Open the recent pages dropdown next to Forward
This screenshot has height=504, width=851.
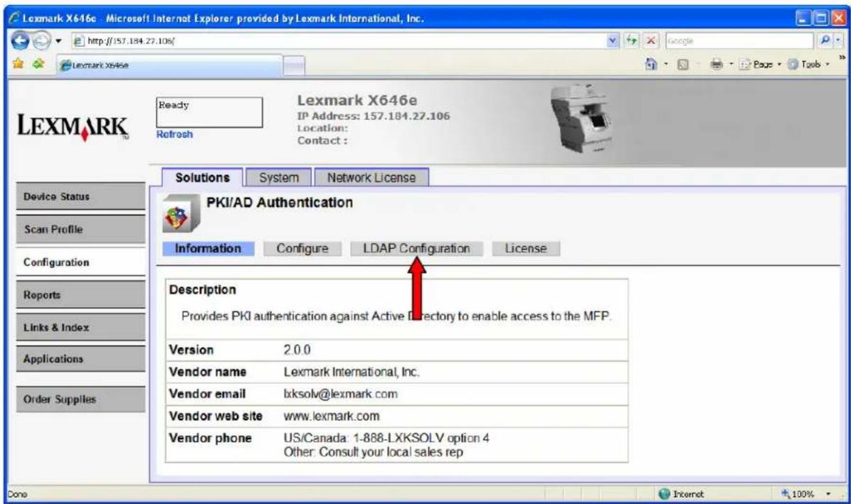[x=58, y=41]
